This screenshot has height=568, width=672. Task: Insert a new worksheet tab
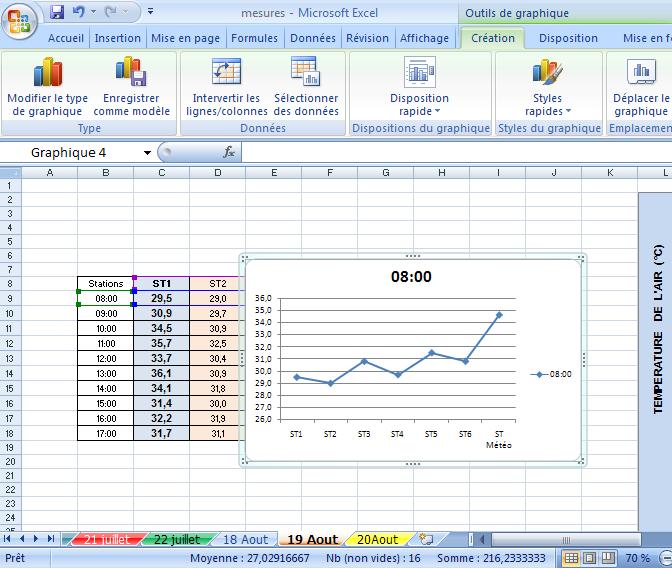tap(426, 539)
